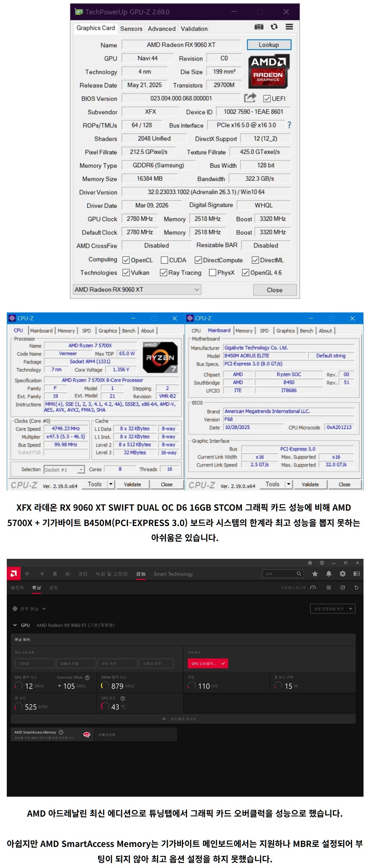
Task: Click the Lookup button in GPU-Z
Action: coord(269,45)
